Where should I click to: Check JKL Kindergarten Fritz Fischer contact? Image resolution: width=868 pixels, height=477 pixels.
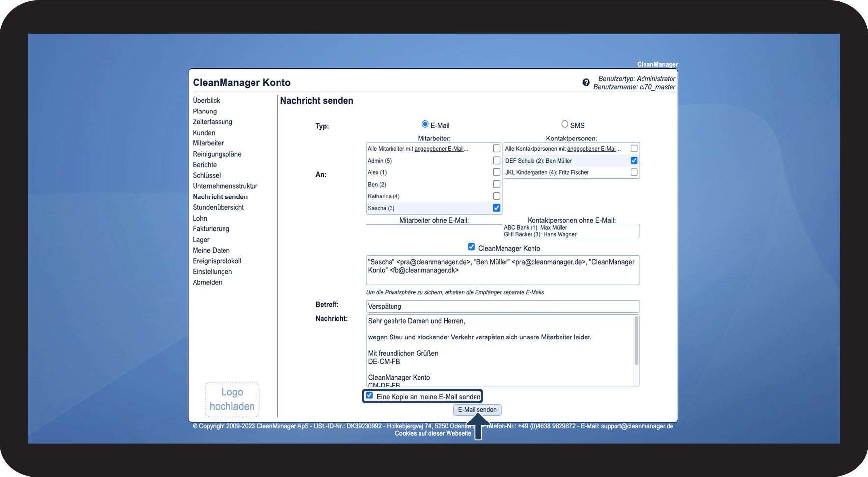click(x=634, y=172)
